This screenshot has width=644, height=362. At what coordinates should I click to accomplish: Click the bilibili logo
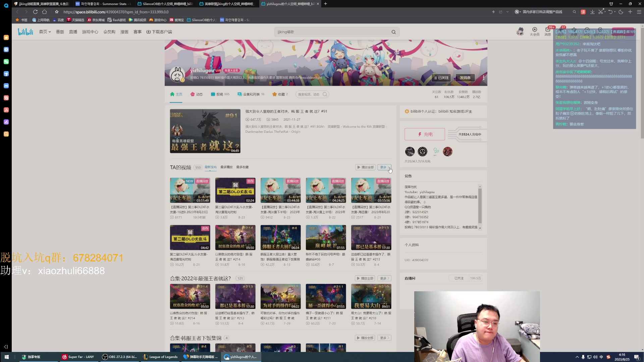25,32
